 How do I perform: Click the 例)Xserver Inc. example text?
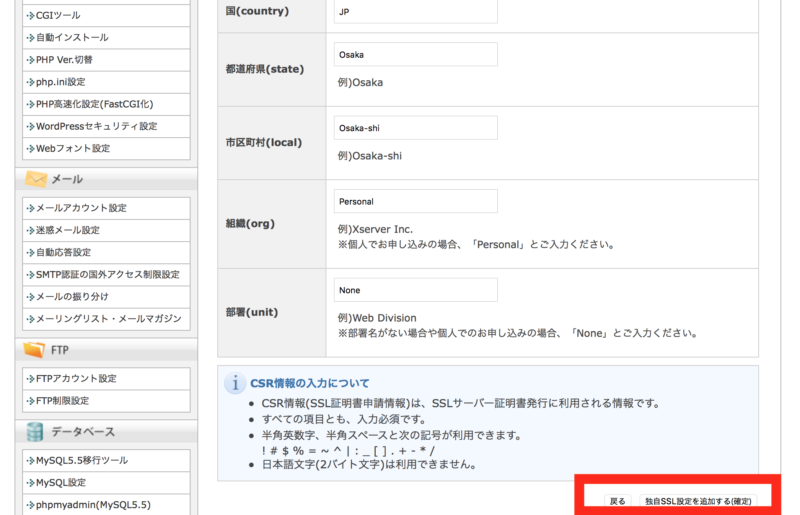(x=376, y=229)
